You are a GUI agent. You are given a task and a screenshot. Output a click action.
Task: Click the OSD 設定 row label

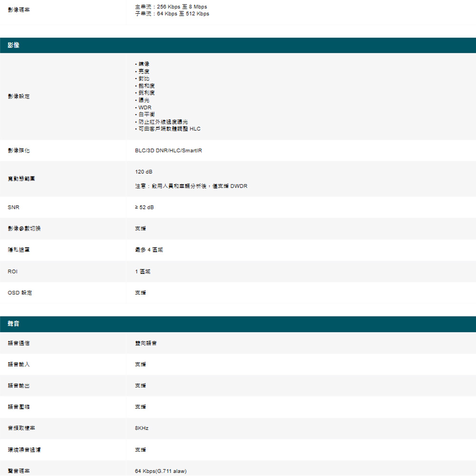point(20,293)
